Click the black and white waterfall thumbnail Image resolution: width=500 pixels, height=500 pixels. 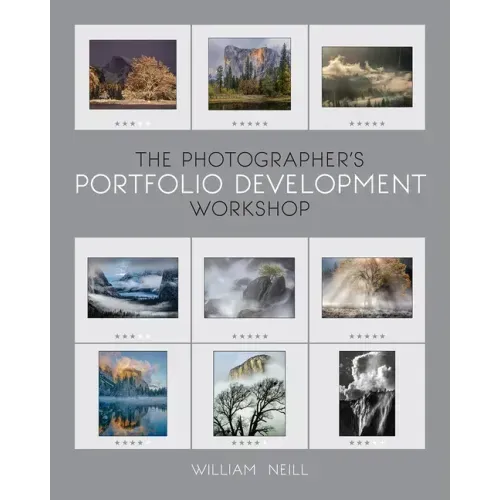pos(367,393)
